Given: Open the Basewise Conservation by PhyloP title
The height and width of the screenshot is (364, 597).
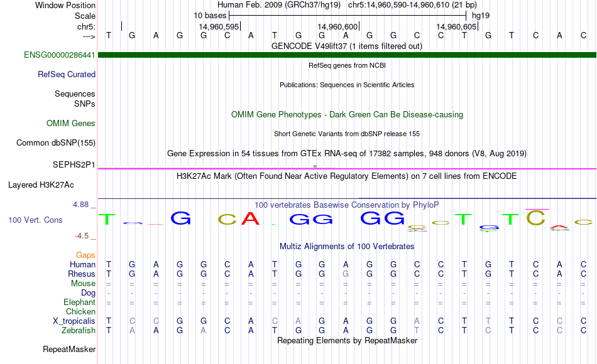Looking at the screenshot, I should [x=347, y=205].
